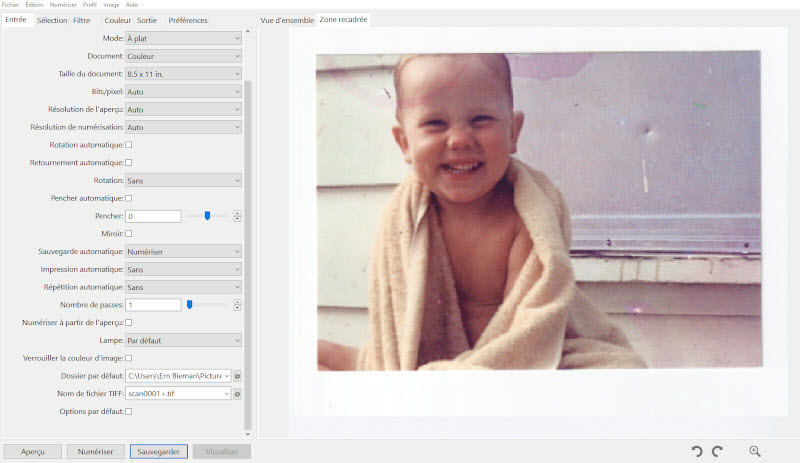Image resolution: width=800 pixels, height=463 pixels.
Task: Click the rotate left icon
Action: pyautogui.click(x=697, y=452)
